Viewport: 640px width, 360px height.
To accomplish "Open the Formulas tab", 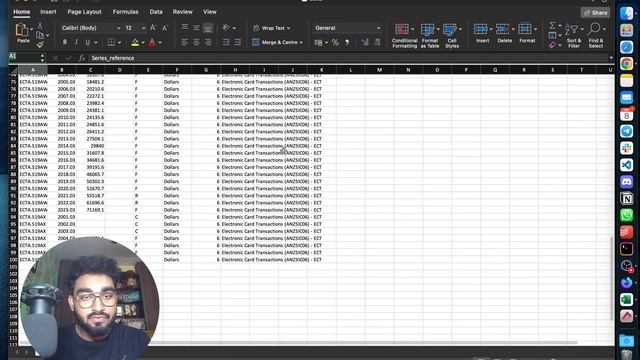I will pos(125,12).
